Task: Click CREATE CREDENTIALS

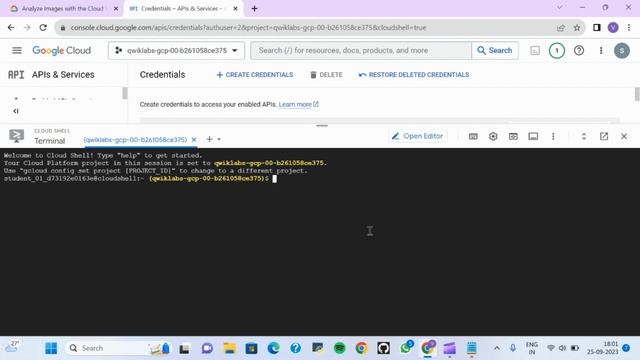Action: tap(255, 75)
